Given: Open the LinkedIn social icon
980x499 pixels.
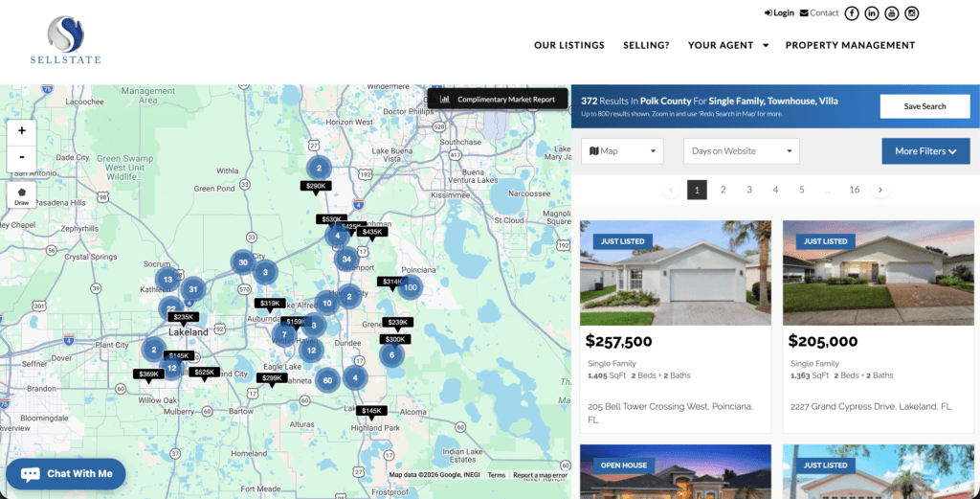Looking at the screenshot, I should [871, 13].
